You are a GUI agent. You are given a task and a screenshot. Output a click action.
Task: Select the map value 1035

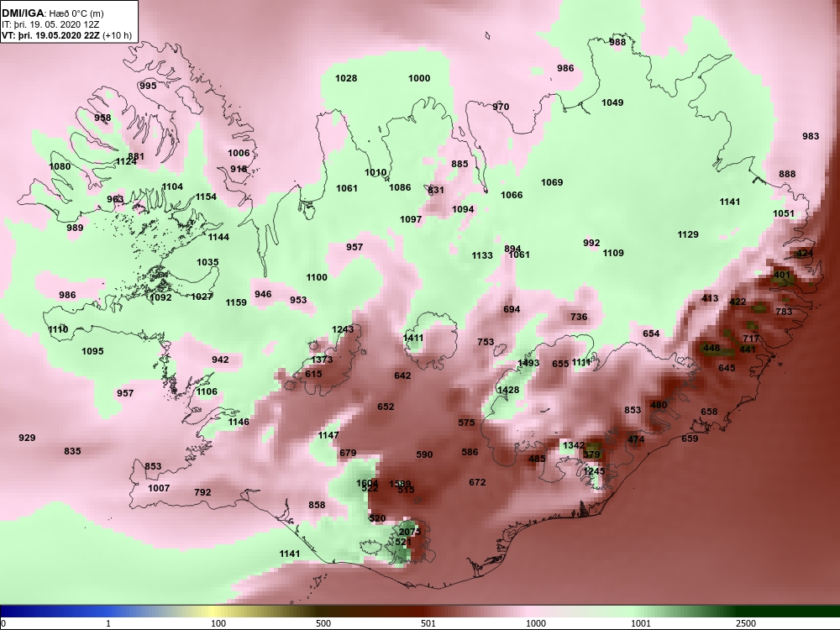(207, 262)
